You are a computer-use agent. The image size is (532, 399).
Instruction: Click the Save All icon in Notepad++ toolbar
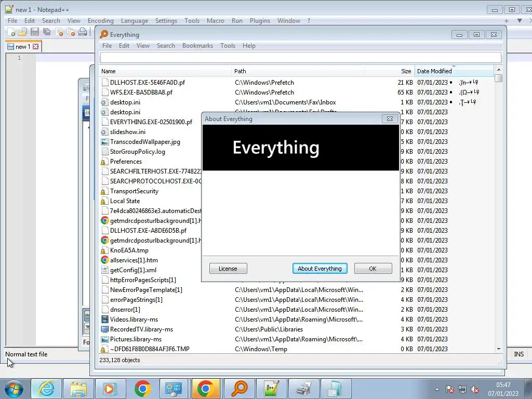46,32
